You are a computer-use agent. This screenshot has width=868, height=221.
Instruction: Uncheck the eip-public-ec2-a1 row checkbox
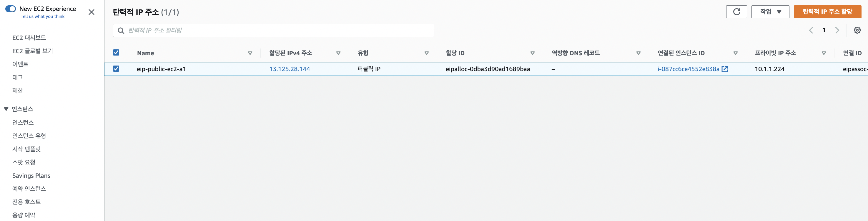pos(116,68)
